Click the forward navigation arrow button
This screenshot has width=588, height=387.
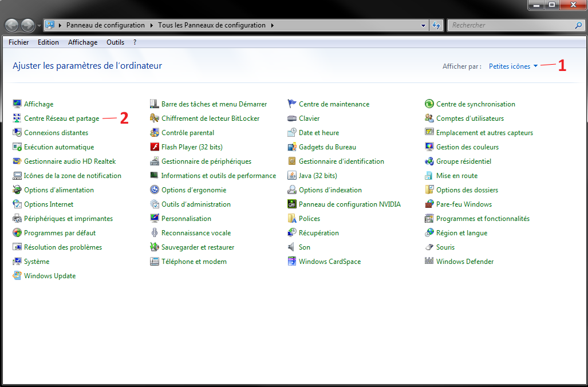[x=27, y=26]
